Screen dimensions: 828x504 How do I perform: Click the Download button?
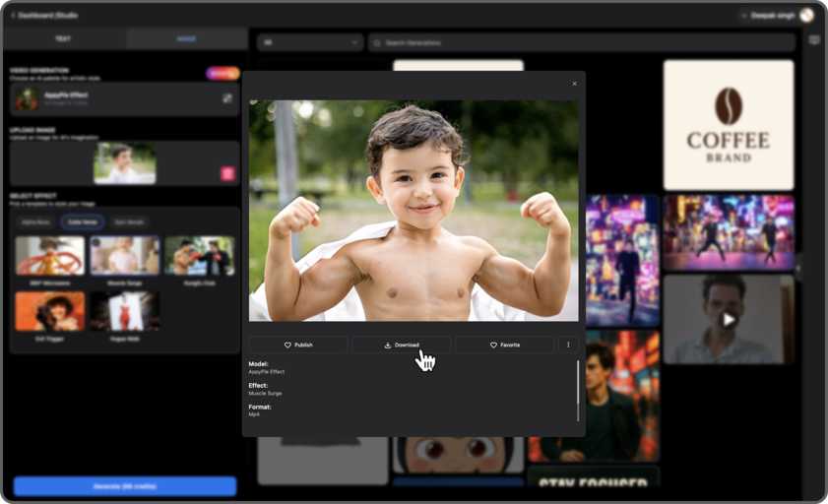pyautogui.click(x=402, y=345)
